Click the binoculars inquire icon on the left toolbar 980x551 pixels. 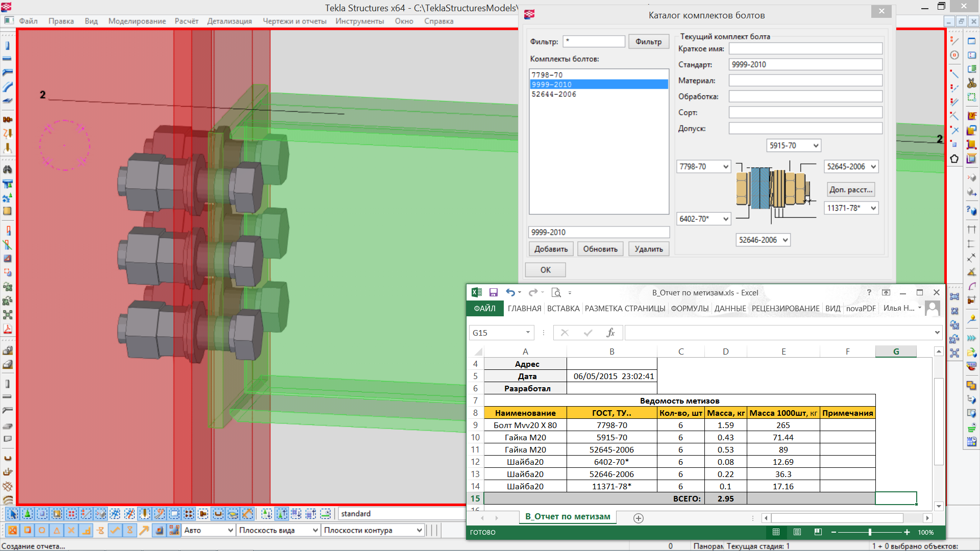point(8,169)
